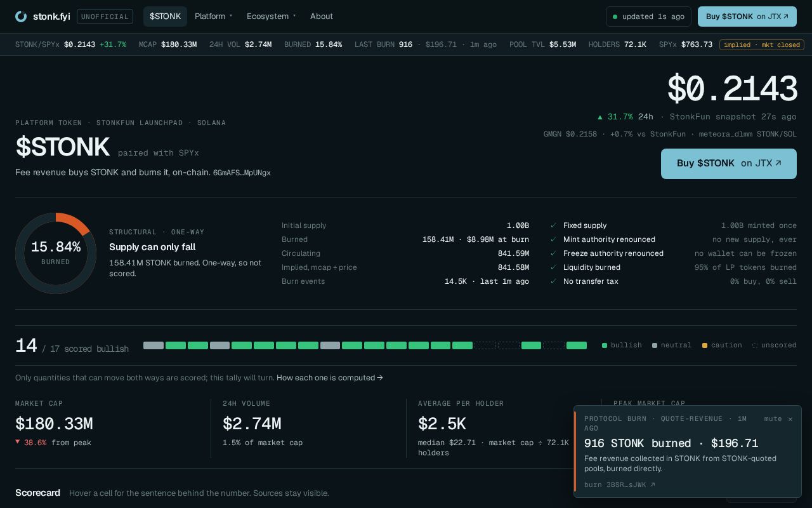Click the Freeze authority renounced checkmark
The width and height of the screenshot is (812, 508).
[553, 253]
